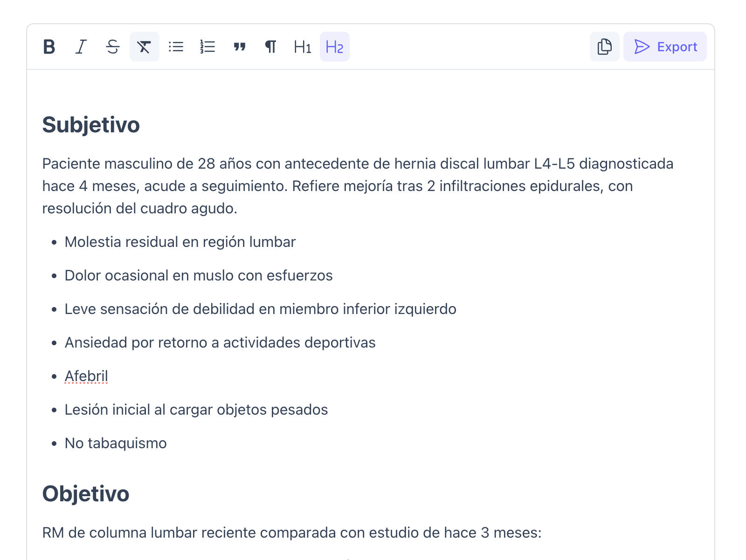Create a bulleted list
The width and height of the screenshot is (746, 560).
(176, 46)
